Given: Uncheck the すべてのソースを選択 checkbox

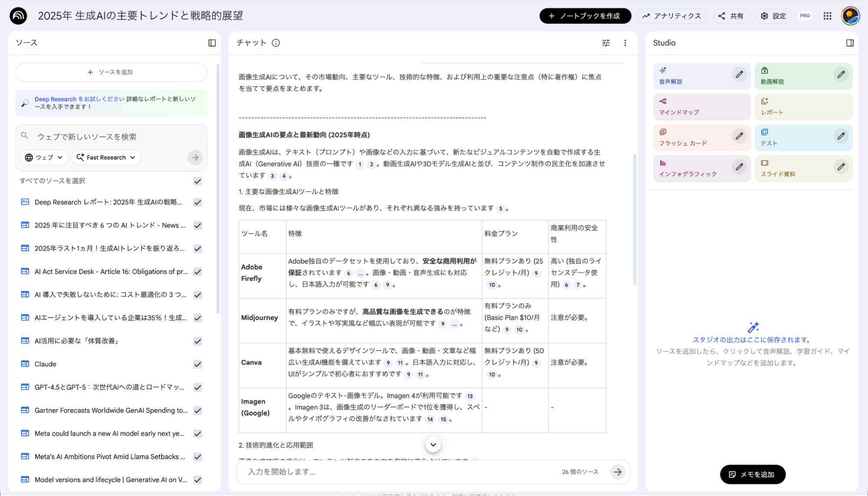Looking at the screenshot, I should tap(198, 181).
